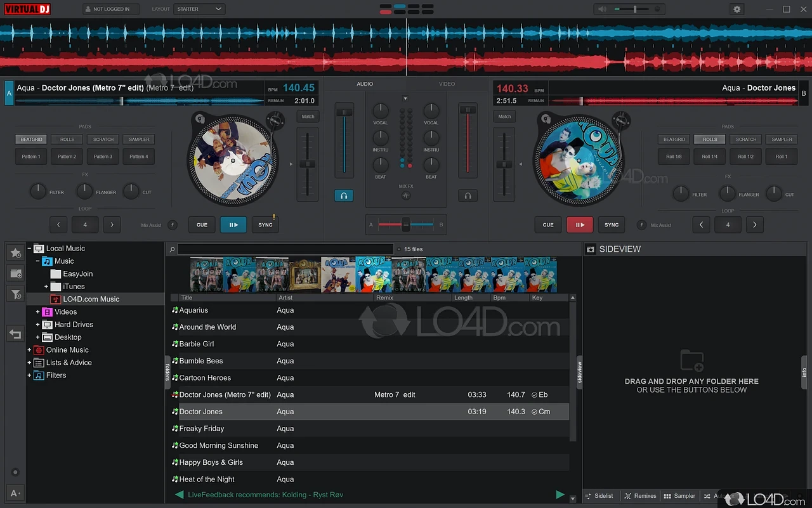The height and width of the screenshot is (508, 812).
Task: Click the LiveFeedback right arrow icon
Action: click(x=560, y=495)
